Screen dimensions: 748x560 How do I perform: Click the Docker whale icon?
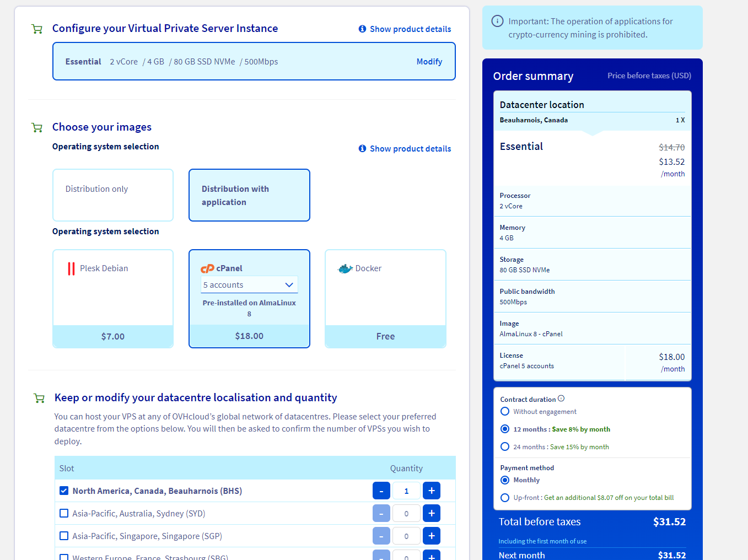tap(345, 268)
